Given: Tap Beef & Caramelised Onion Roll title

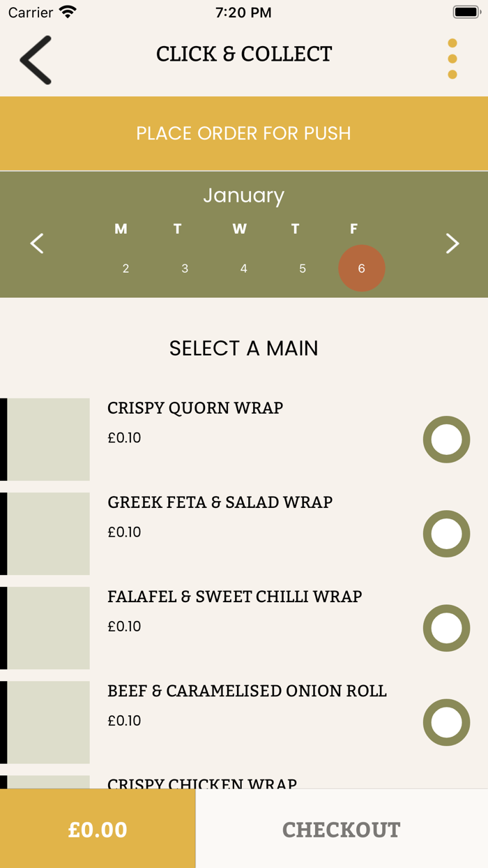Looking at the screenshot, I should pyautogui.click(x=247, y=691).
